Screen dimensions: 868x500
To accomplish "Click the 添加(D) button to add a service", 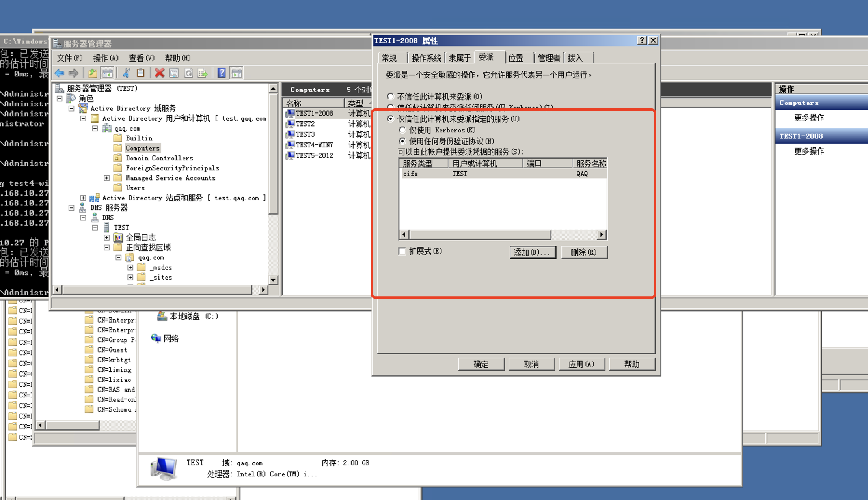I will coord(533,252).
